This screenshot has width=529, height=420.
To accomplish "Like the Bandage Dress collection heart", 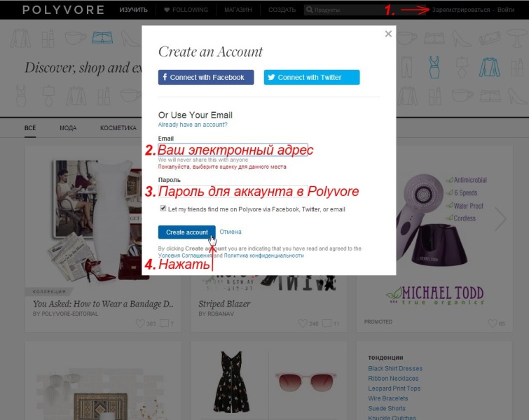I will coord(140,323).
